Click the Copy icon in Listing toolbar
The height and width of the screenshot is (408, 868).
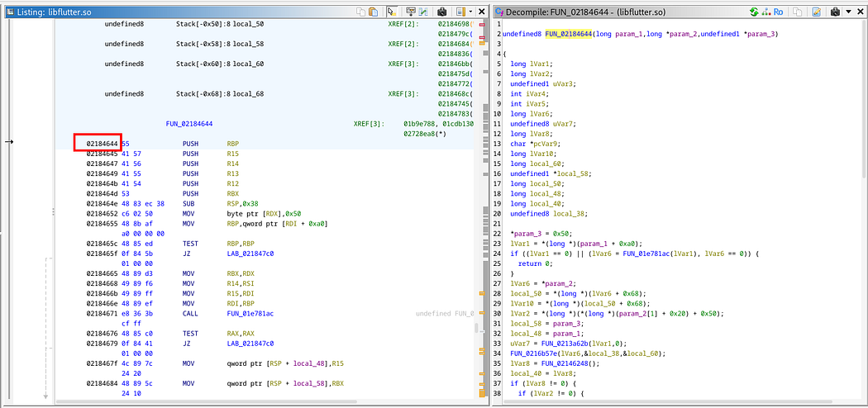pos(361,11)
